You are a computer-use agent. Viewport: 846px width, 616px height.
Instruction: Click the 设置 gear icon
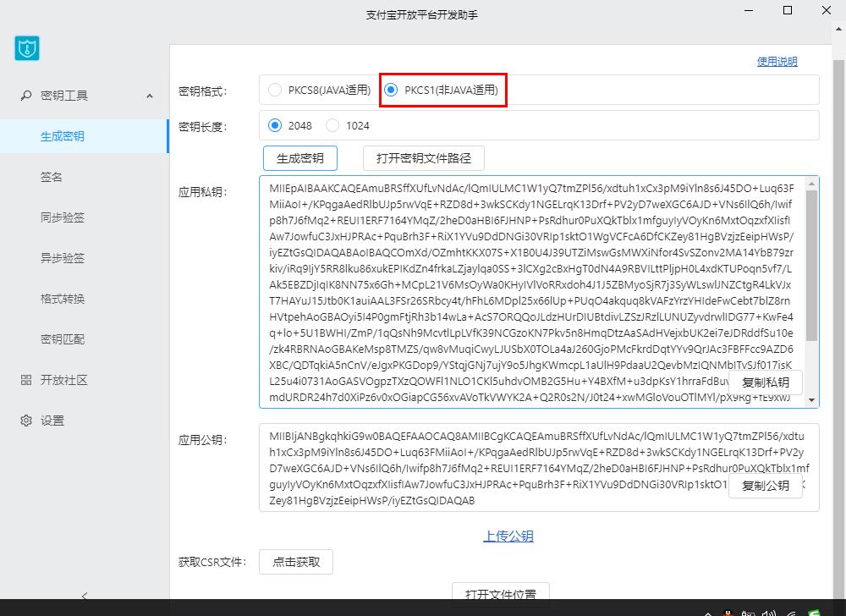[26, 421]
